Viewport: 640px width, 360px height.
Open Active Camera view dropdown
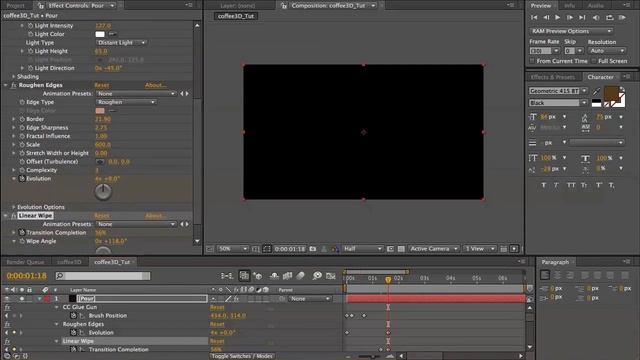(434, 249)
